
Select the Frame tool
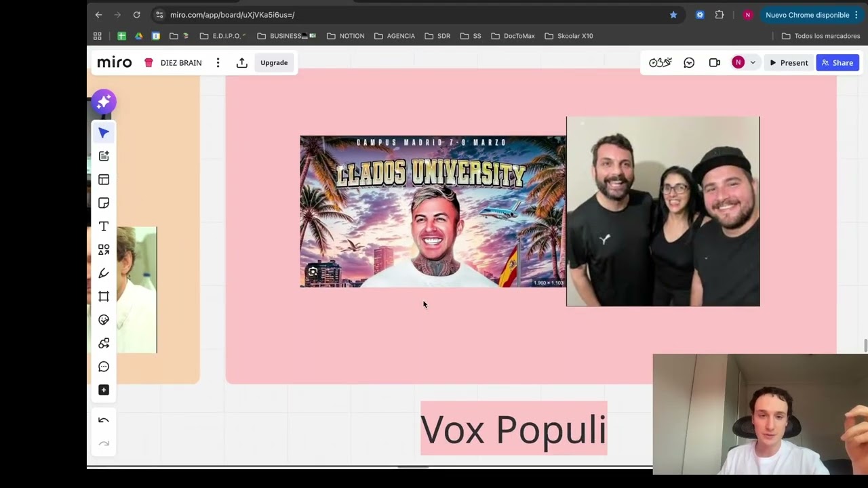[104, 296]
